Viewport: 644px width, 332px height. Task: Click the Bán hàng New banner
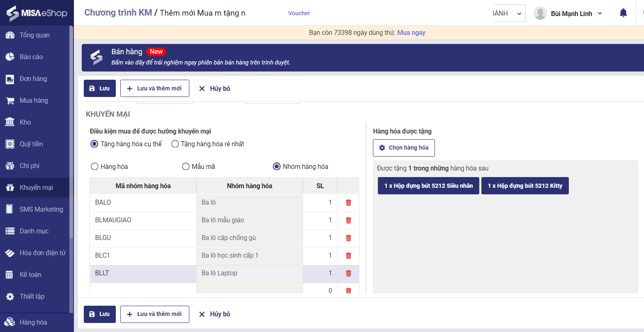click(363, 58)
